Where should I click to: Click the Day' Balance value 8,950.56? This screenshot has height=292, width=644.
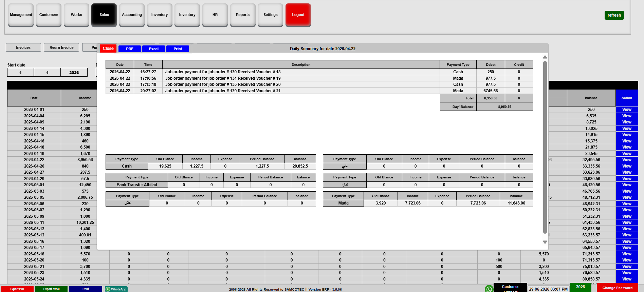point(504,107)
